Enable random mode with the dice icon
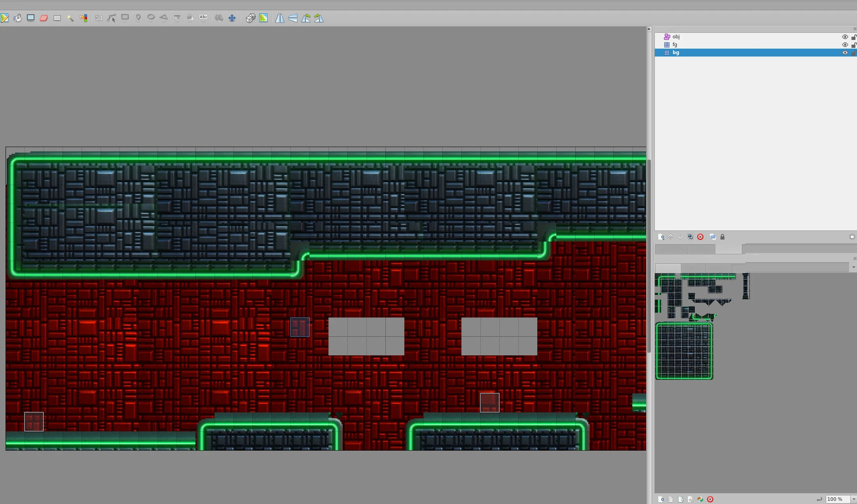 point(250,18)
